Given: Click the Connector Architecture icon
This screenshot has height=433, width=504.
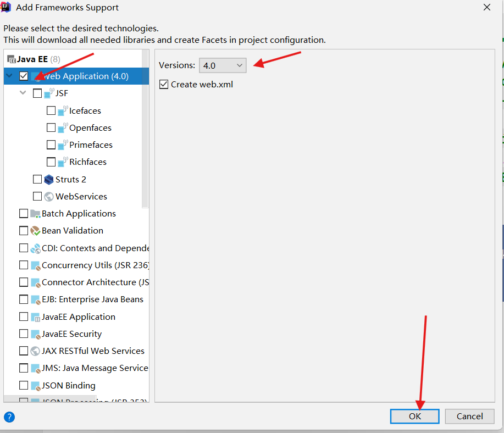Looking at the screenshot, I should (x=35, y=282).
